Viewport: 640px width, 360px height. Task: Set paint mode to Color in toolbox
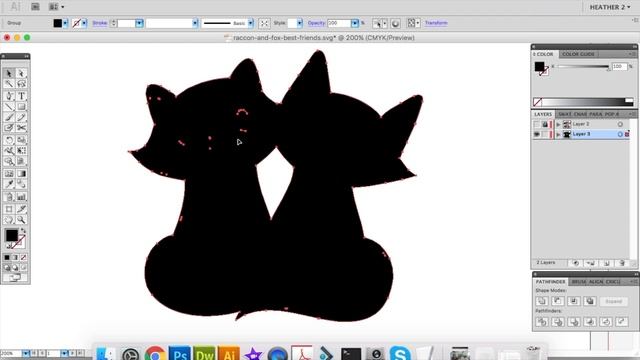point(7,258)
